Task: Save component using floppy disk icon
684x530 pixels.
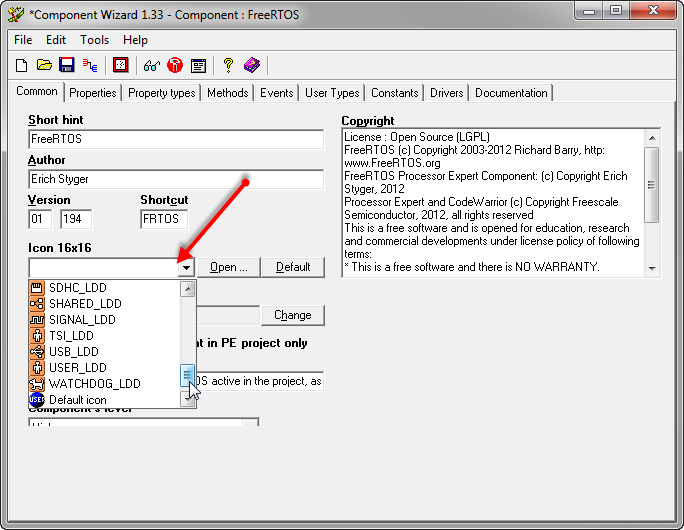Action: click(x=67, y=65)
